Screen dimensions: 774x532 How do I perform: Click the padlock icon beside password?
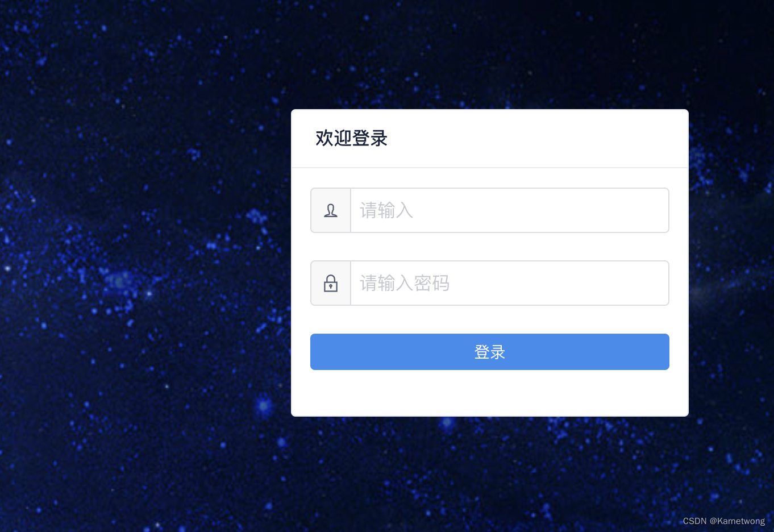click(331, 283)
